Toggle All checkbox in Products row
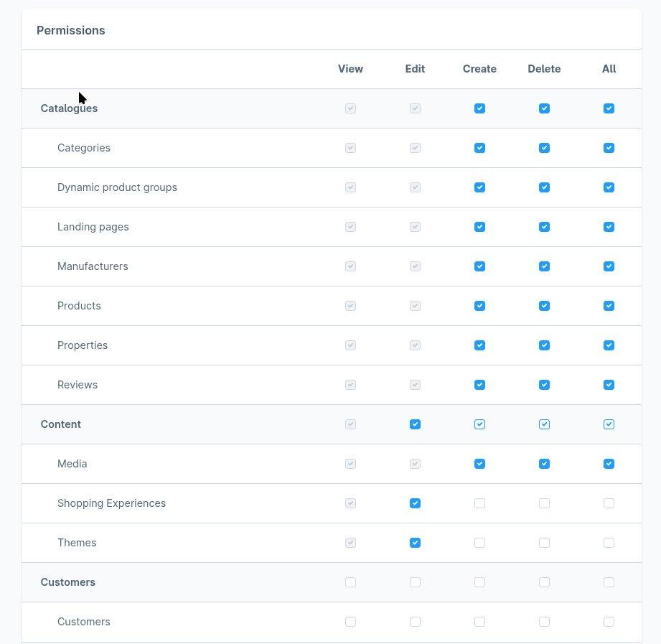Screen dimensions: 661x644 609,306
